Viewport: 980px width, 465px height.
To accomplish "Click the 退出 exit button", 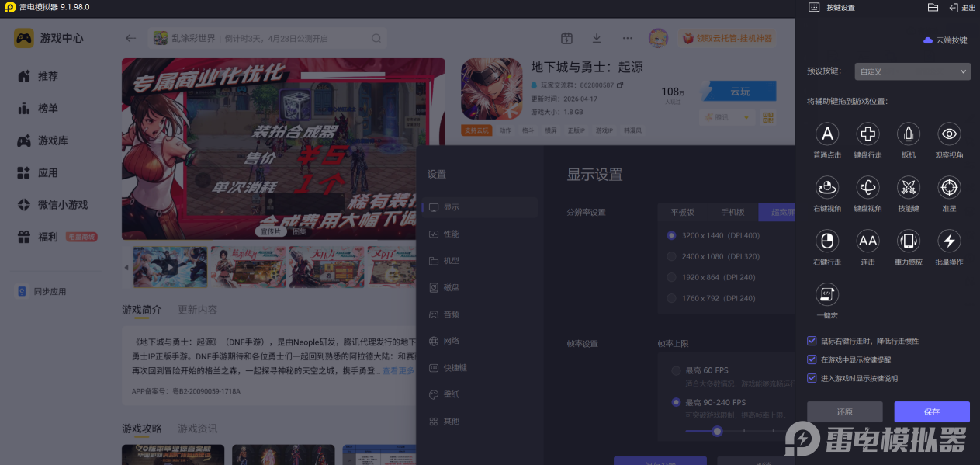I will point(962,7).
